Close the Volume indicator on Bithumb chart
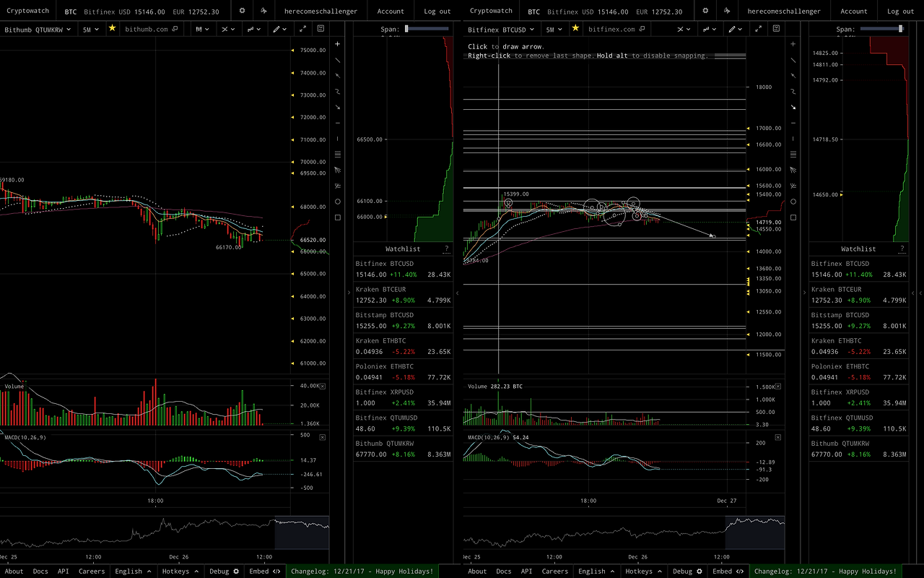The width and height of the screenshot is (924, 578). click(322, 386)
